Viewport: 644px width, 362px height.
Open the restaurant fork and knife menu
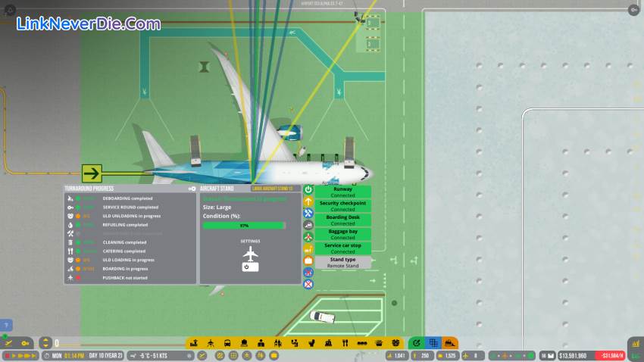coord(345,343)
